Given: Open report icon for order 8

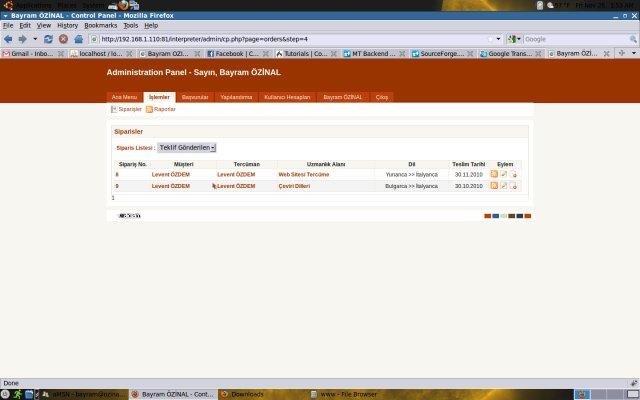Looking at the screenshot, I should 494,174.
